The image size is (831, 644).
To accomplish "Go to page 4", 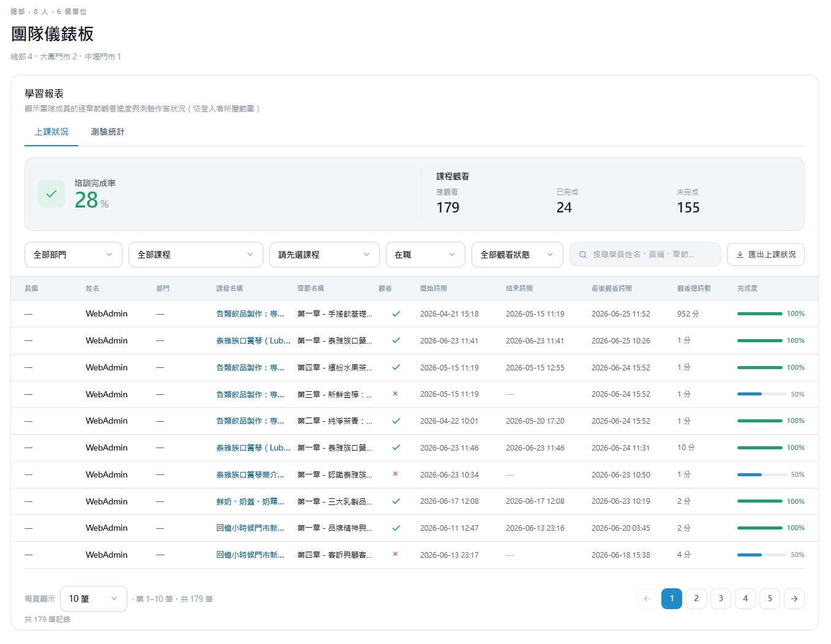I will tap(745, 599).
